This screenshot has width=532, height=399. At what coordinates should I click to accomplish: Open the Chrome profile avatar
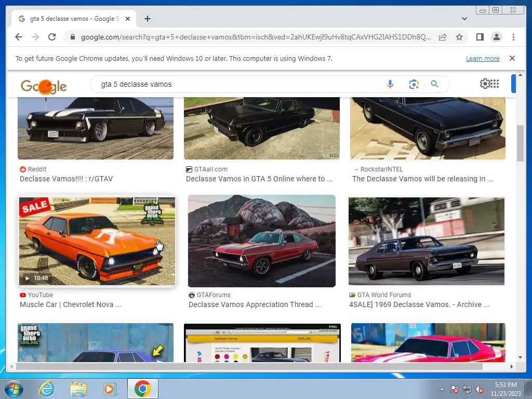tap(497, 37)
